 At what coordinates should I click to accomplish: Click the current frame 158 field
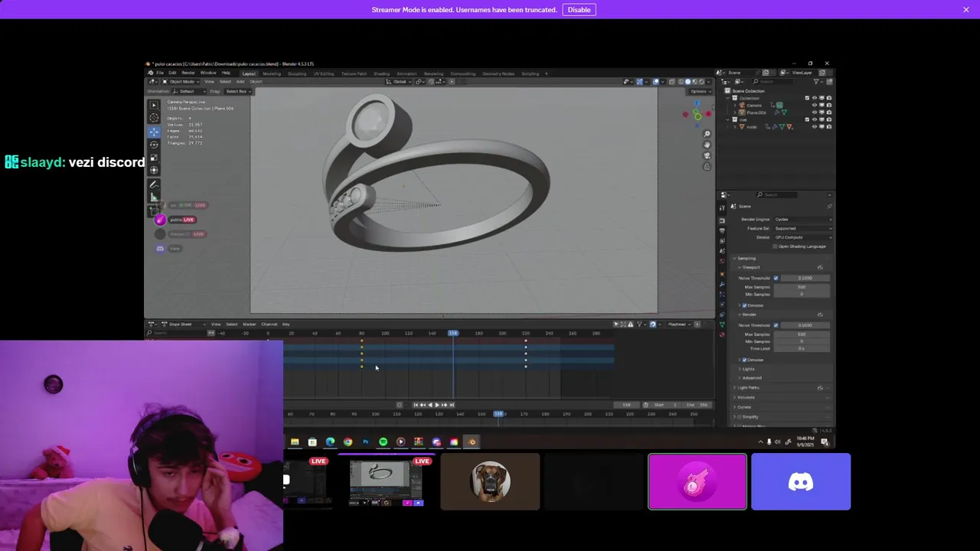point(627,405)
